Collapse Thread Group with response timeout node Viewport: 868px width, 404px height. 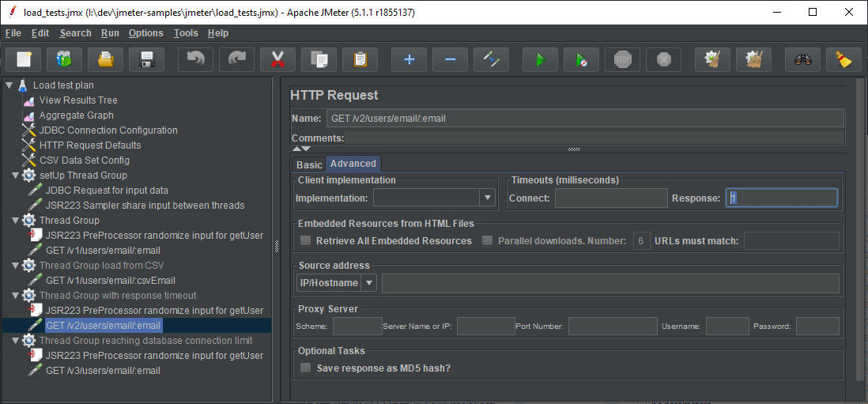[16, 295]
